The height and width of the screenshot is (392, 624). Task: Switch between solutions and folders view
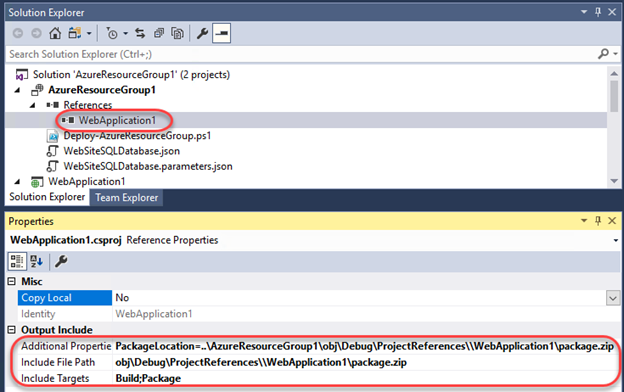pyautogui.click(x=75, y=33)
